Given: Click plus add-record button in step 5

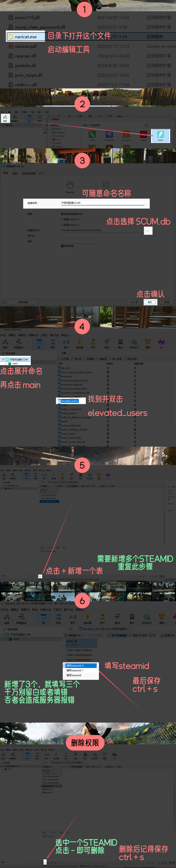Looking at the screenshot, I should click(x=40, y=576).
